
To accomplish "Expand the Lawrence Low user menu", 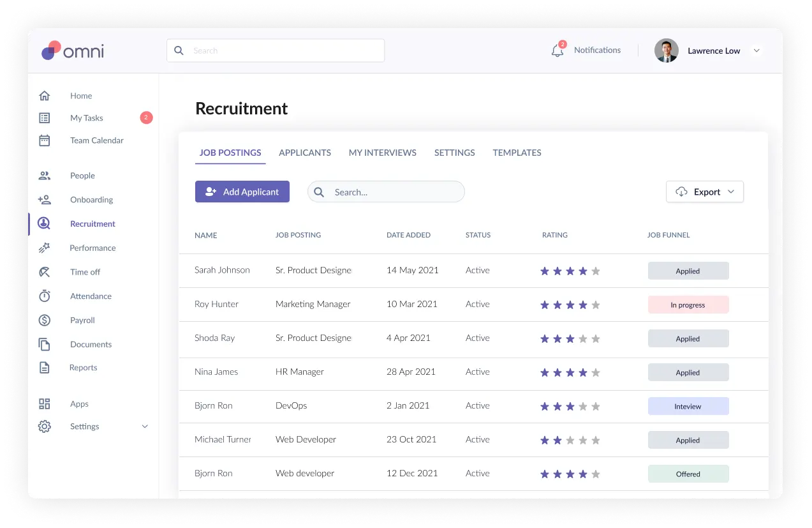I will (x=757, y=51).
